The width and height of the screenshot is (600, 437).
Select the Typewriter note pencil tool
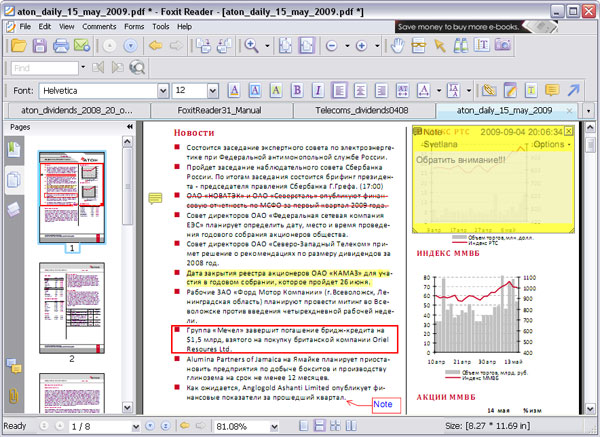510,91
